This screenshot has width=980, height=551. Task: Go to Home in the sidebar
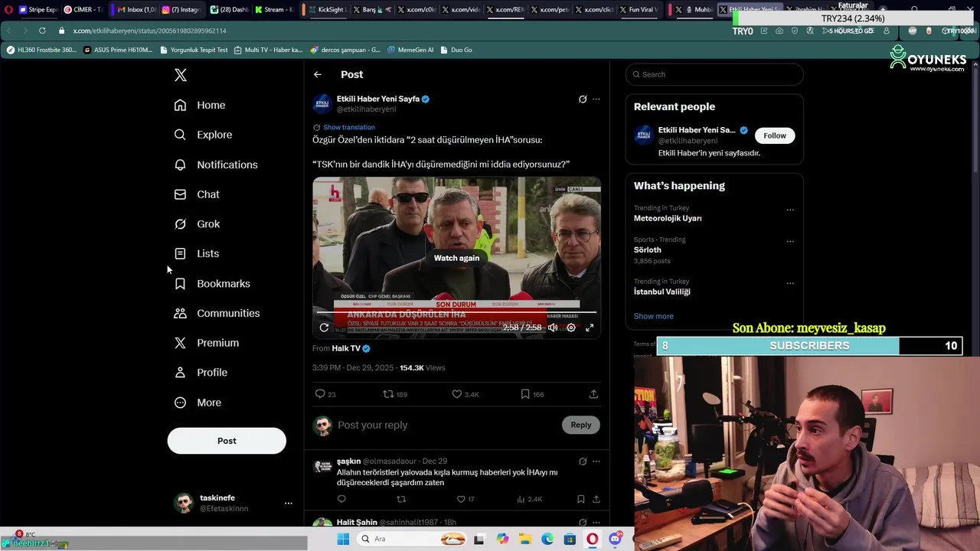coord(200,105)
